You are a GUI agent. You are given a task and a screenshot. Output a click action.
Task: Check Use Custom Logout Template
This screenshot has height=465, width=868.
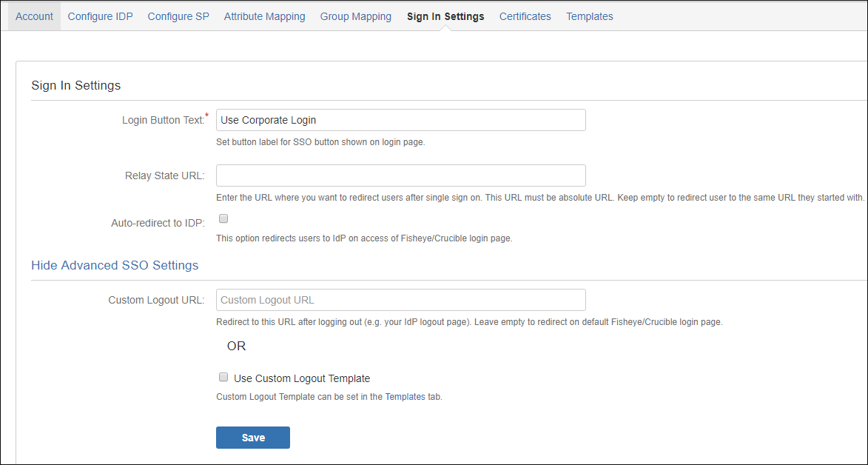click(223, 378)
